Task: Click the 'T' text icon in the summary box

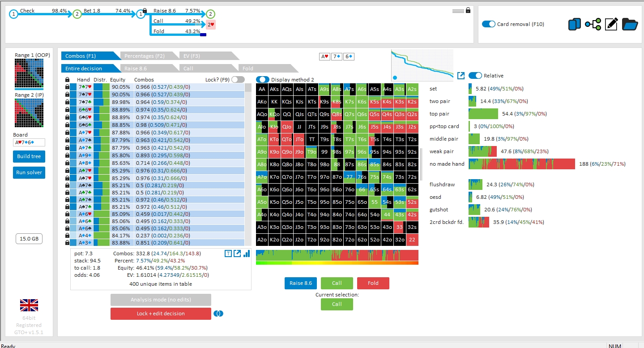Action: coord(228,253)
